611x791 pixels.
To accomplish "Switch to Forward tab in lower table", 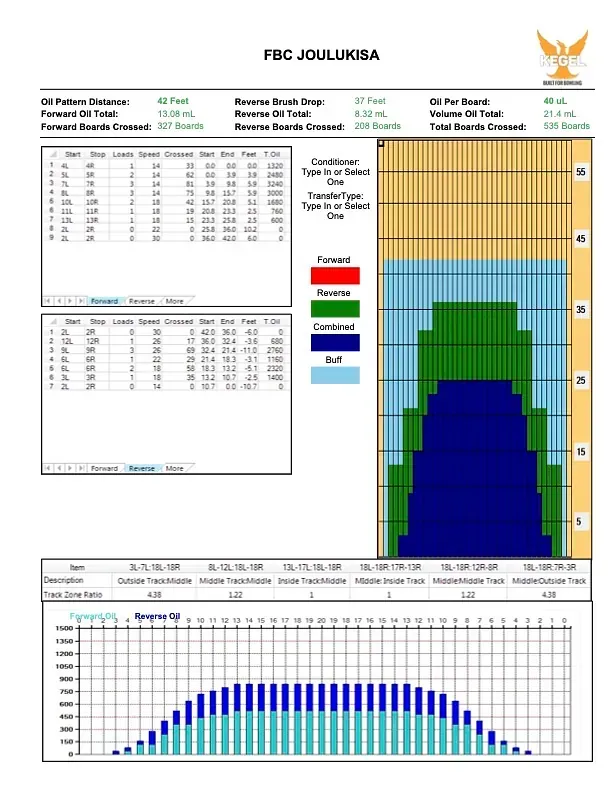I will coord(104,468).
